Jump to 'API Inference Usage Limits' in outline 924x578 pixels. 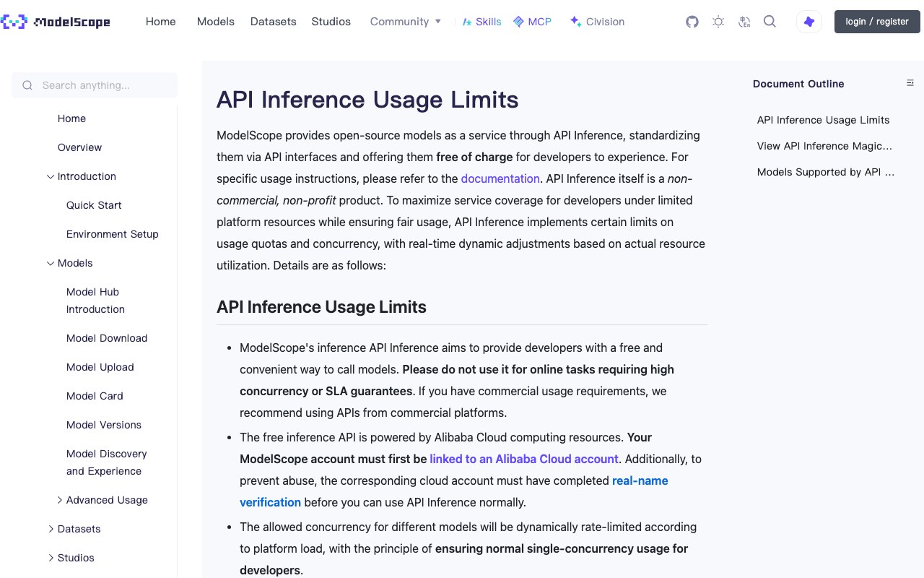pyautogui.click(x=823, y=120)
